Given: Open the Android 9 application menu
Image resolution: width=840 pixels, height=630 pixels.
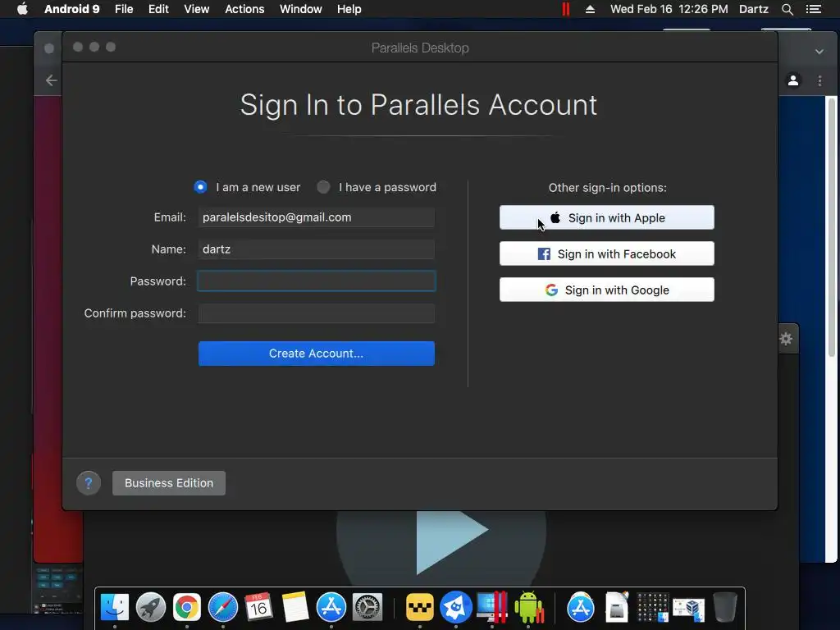Looking at the screenshot, I should 72,9.
